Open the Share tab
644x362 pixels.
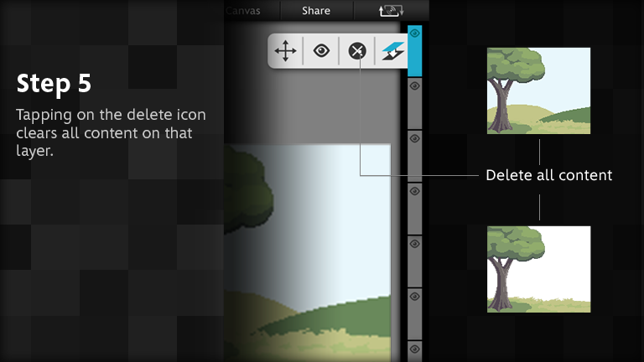pyautogui.click(x=316, y=11)
